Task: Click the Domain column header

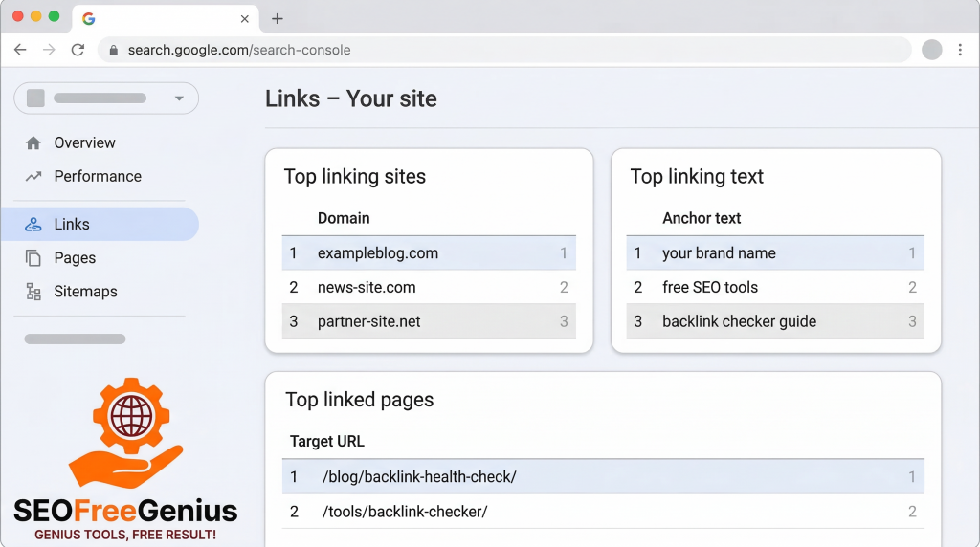Action: pos(344,218)
